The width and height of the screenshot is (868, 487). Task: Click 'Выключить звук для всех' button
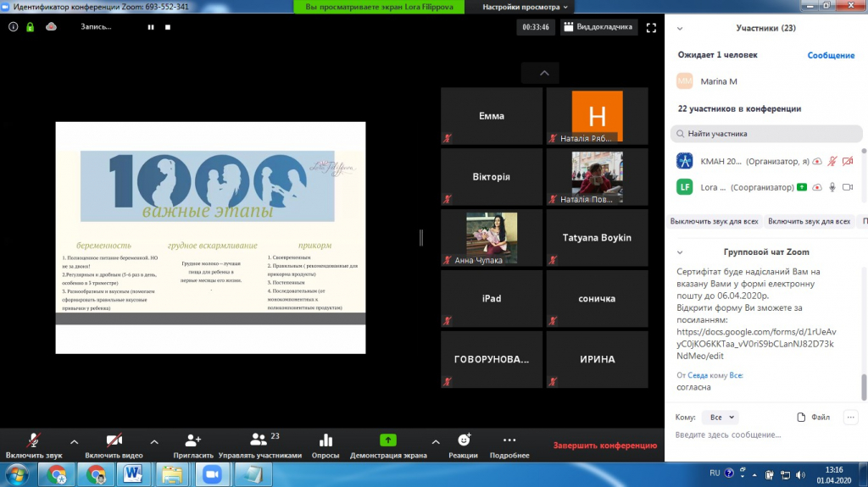[714, 221]
